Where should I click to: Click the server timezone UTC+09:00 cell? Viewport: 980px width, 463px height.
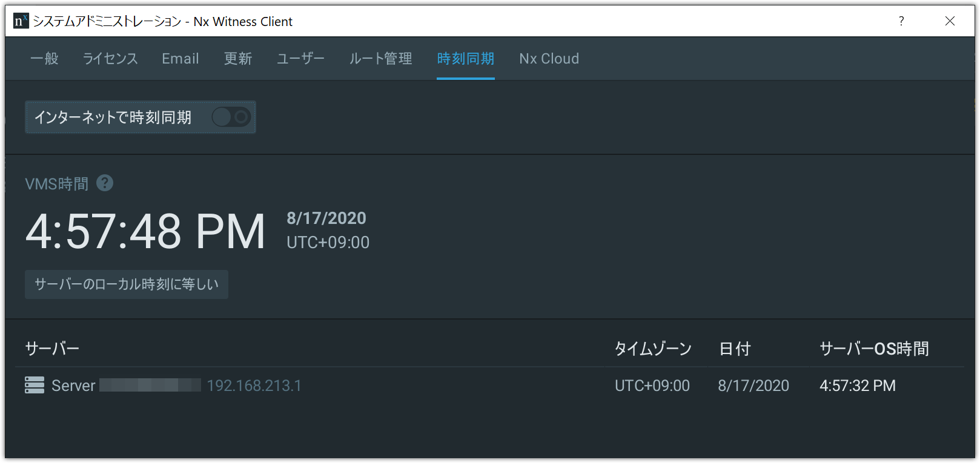pyautogui.click(x=652, y=386)
